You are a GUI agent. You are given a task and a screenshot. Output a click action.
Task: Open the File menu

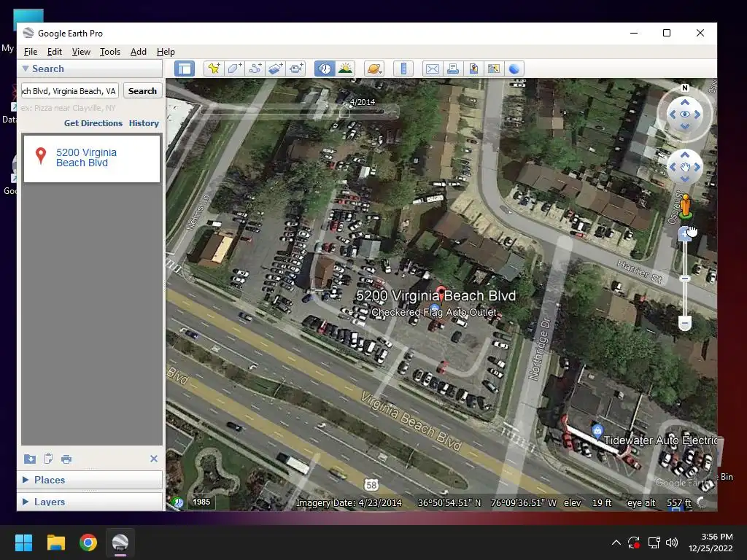[31, 52]
